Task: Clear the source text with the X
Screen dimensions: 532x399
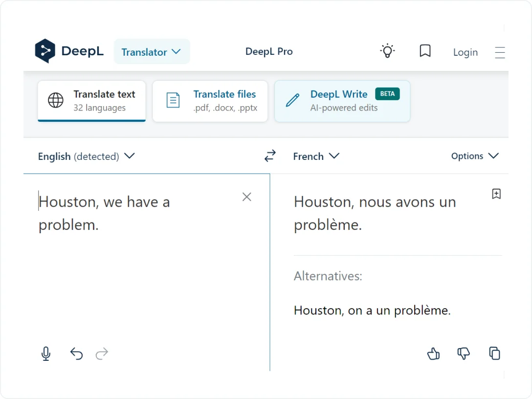Action: pos(246,197)
